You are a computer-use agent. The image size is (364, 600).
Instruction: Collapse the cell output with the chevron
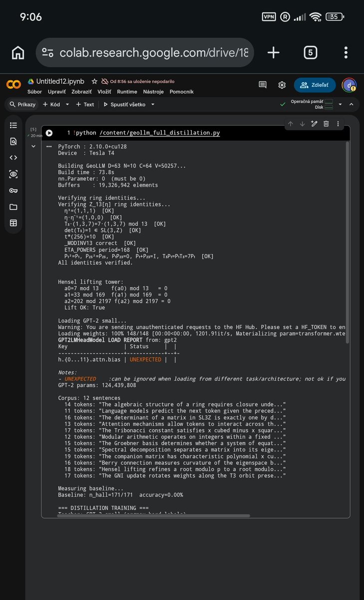point(33,146)
